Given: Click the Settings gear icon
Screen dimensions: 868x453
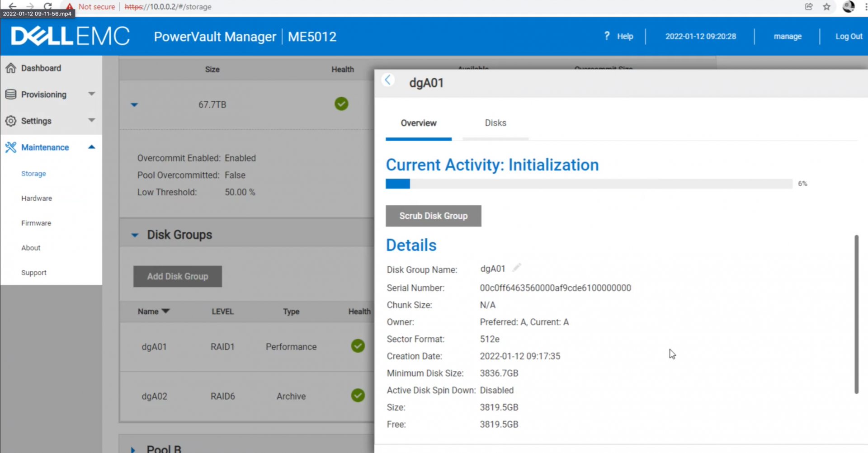Looking at the screenshot, I should click(11, 121).
